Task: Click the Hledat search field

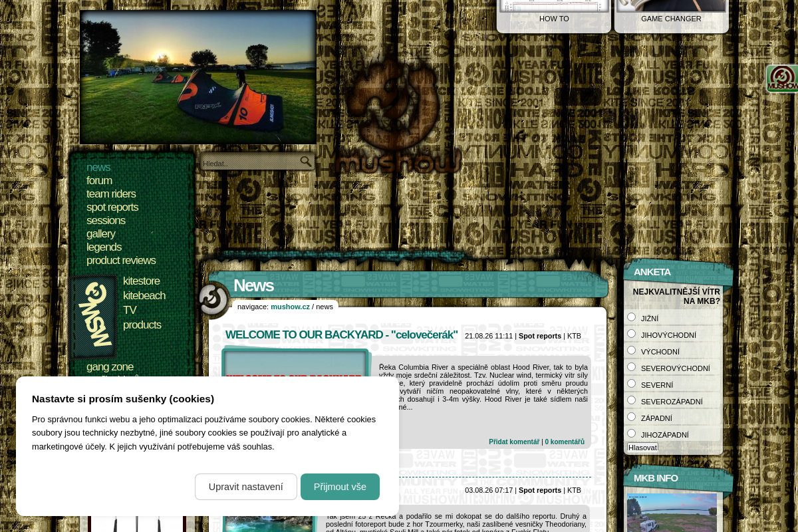Action: 250,163
